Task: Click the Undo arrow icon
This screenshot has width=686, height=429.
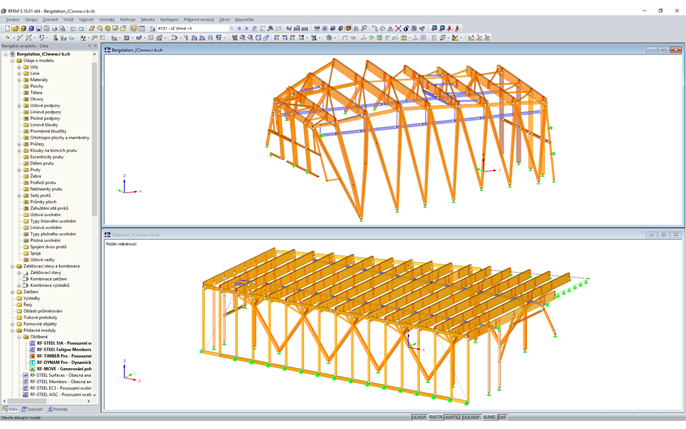Action: coord(73,28)
